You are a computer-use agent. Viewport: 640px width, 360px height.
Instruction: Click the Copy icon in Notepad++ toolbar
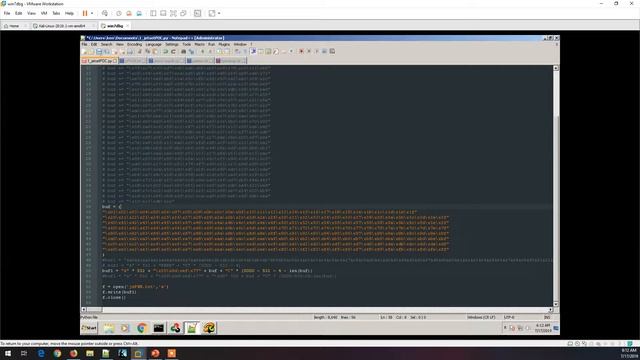click(x=147, y=51)
